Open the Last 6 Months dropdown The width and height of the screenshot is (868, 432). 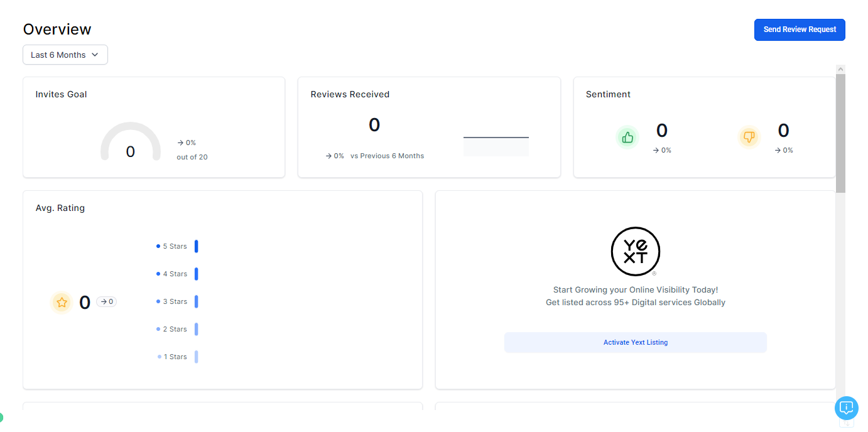pos(65,55)
